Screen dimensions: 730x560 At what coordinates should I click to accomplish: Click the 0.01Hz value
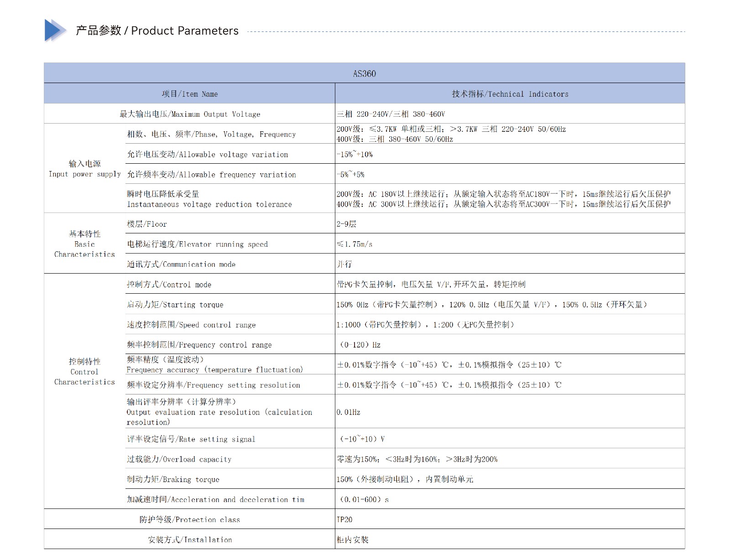click(349, 412)
